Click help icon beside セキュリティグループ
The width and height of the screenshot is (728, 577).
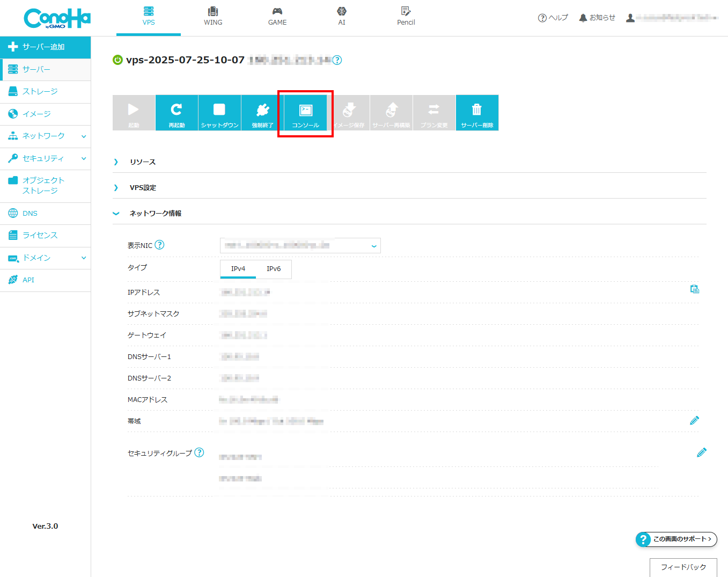199,452
